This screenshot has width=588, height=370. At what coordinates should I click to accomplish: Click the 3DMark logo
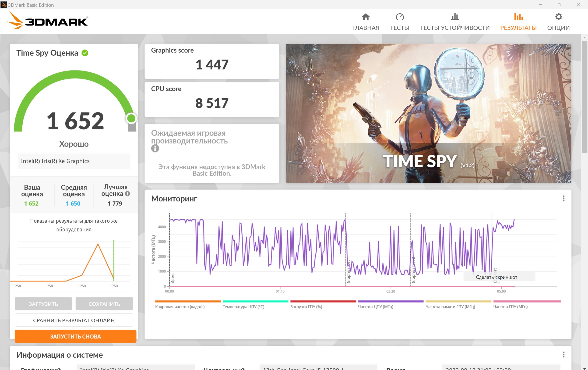[48, 21]
